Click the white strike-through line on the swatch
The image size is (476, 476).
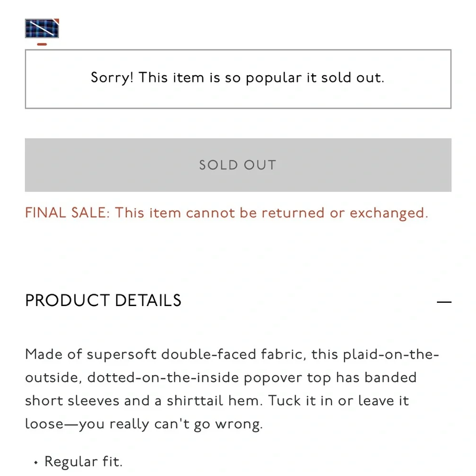(42, 28)
